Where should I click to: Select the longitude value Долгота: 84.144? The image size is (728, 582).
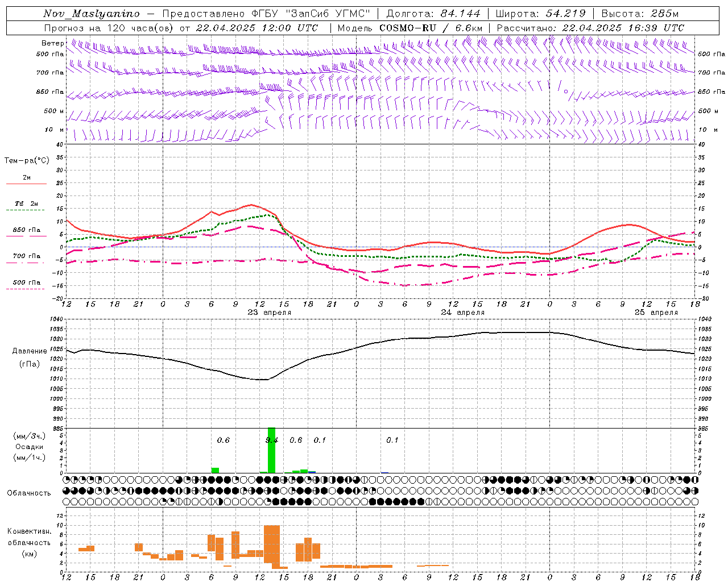click(433, 14)
